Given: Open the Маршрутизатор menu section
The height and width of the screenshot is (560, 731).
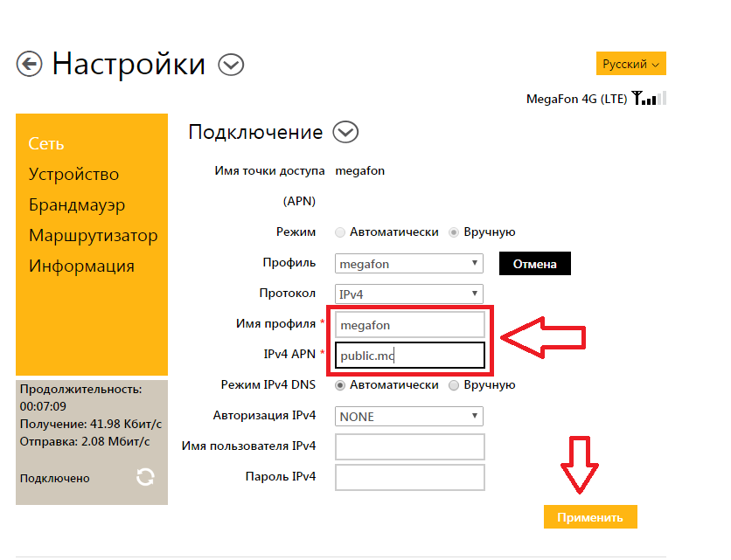Looking at the screenshot, I should [94, 235].
